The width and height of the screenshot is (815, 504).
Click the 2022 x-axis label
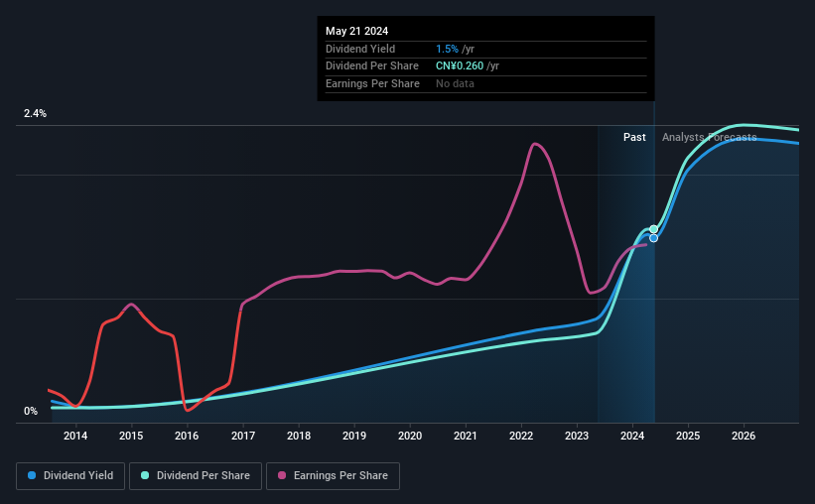521,436
